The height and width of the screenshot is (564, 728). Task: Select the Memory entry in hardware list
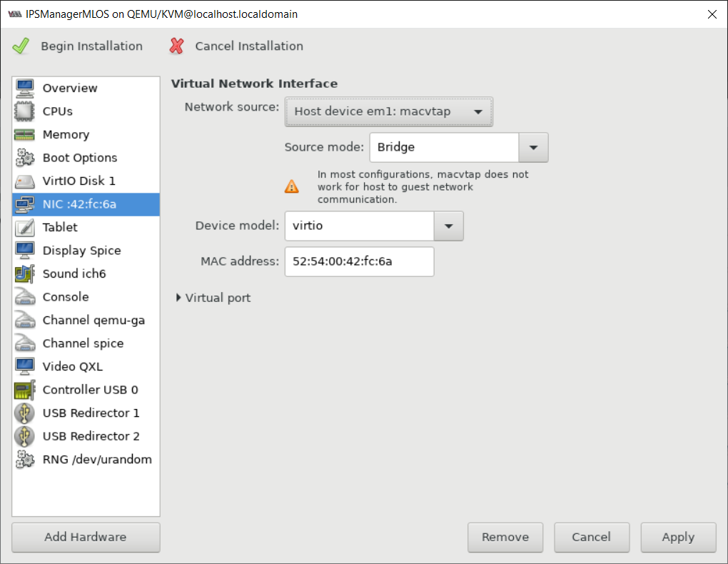click(x=86, y=134)
